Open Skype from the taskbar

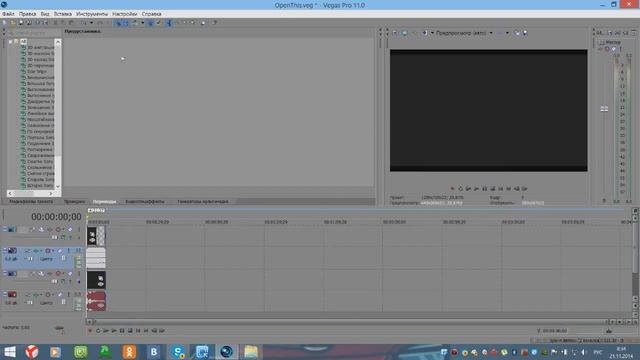pos(178,351)
